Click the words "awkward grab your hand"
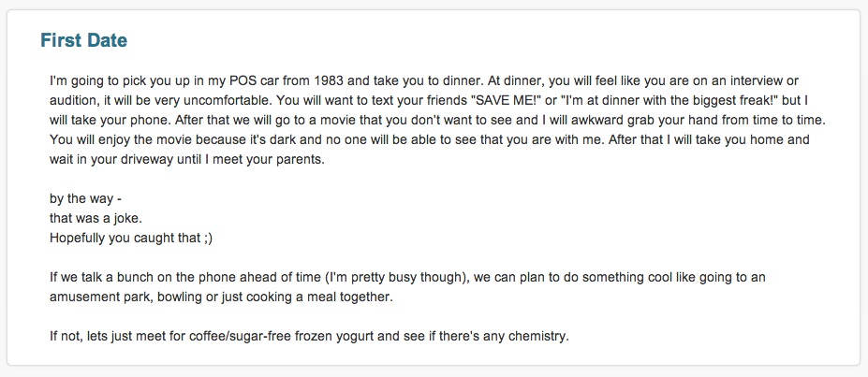Viewport: 868px width, 377px height. coord(645,121)
